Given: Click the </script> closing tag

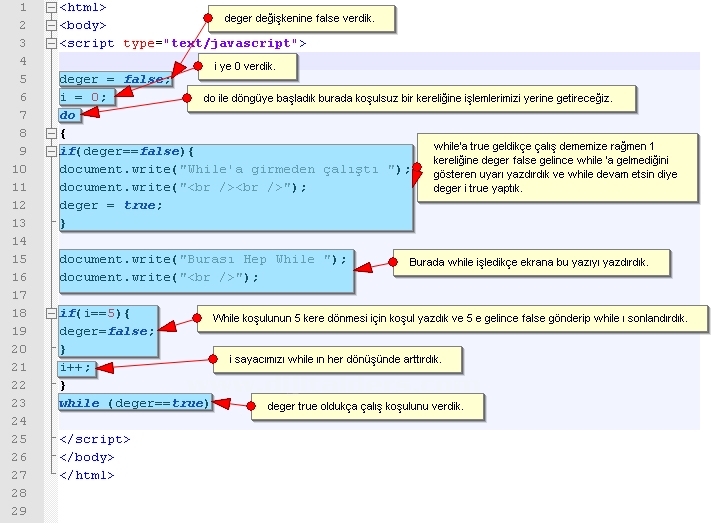Looking at the screenshot, I should [95, 440].
